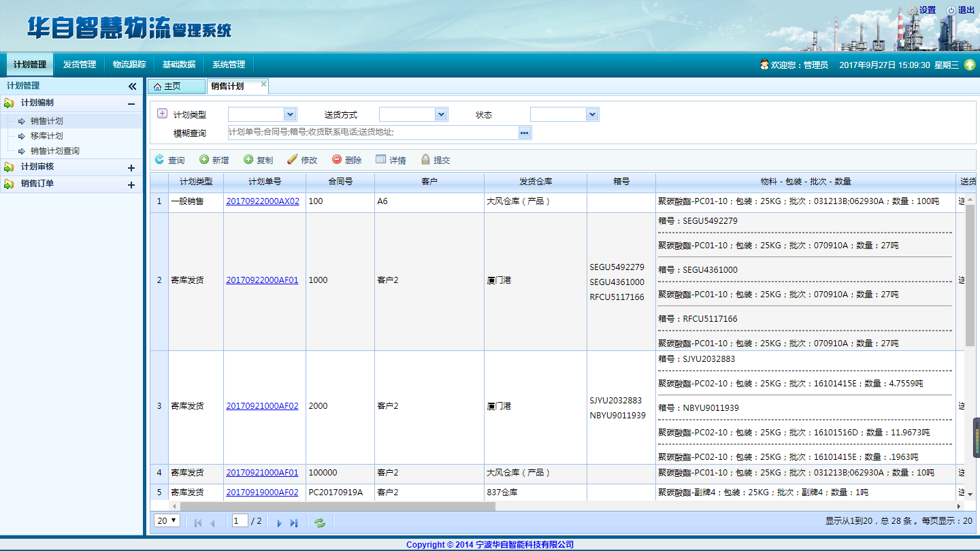Open plan link 20170921000AF02
Image resolution: width=980 pixels, height=551 pixels.
pos(262,406)
